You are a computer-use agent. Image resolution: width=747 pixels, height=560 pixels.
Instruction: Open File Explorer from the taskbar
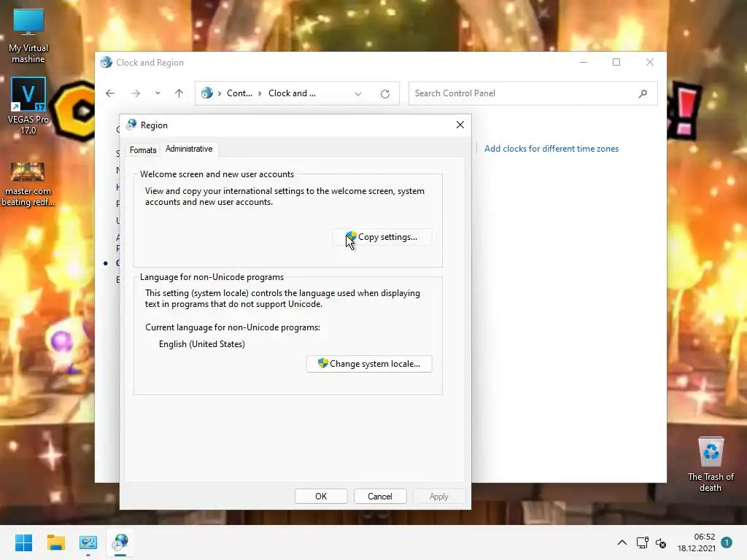pos(55,542)
